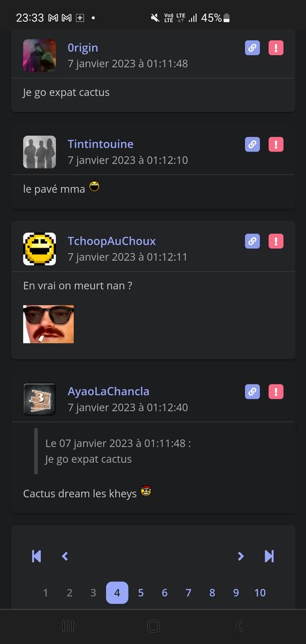The width and height of the screenshot is (306, 644).
Task: Report 0rigin's post with red exclamation icon
Action: [x=276, y=48]
